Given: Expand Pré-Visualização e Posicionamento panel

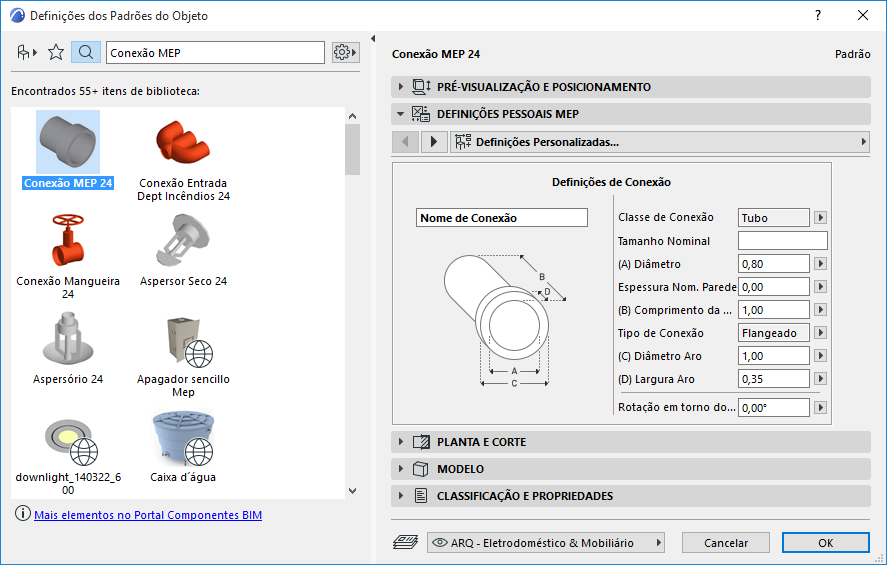Looking at the screenshot, I should (x=631, y=87).
